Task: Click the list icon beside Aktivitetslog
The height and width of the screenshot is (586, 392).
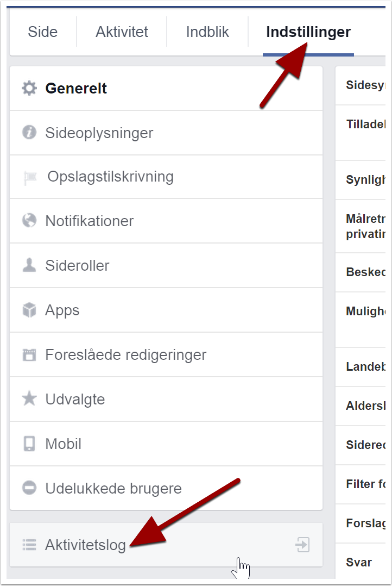Action: point(29,545)
